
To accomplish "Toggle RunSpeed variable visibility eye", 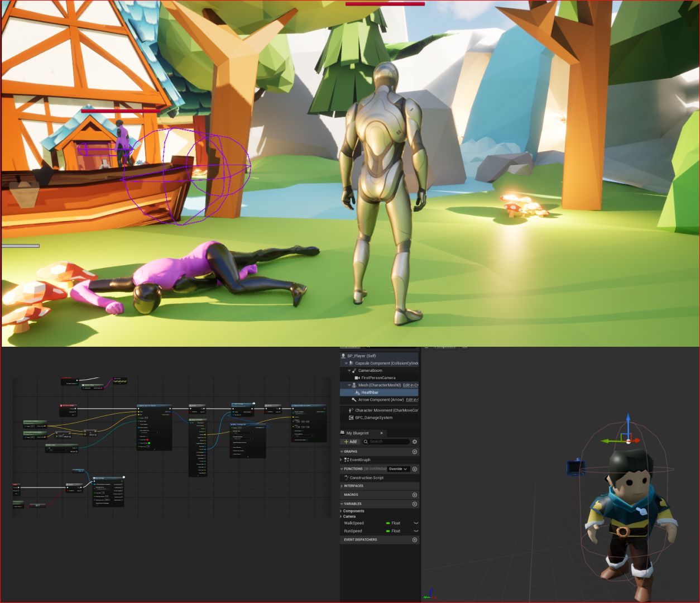I will coord(415,531).
